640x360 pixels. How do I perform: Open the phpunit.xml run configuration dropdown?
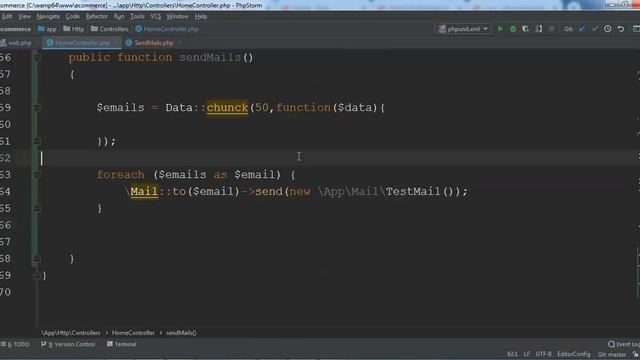(x=464, y=29)
